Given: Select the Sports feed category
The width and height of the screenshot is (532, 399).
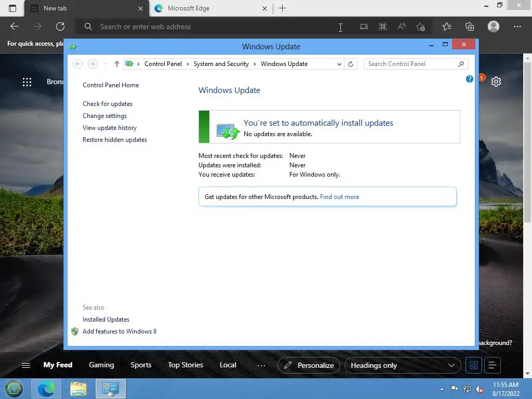Looking at the screenshot, I should coord(141,365).
